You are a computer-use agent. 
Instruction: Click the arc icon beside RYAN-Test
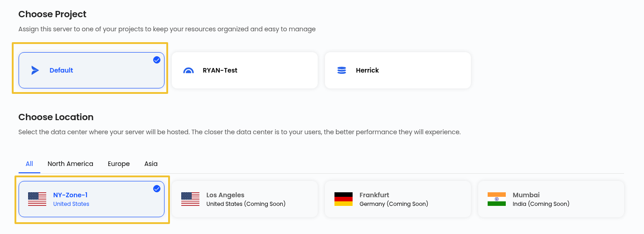(x=189, y=70)
